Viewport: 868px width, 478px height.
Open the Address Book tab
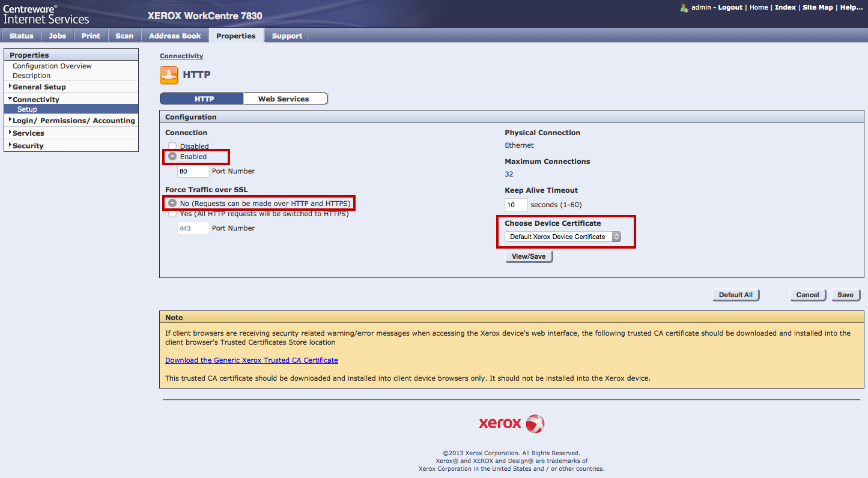point(175,35)
